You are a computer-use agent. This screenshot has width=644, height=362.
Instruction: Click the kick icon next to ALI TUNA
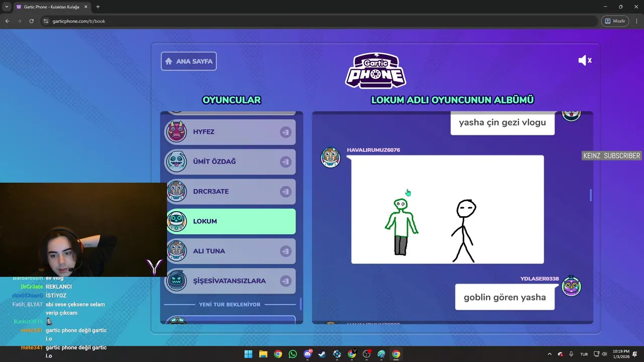click(285, 251)
